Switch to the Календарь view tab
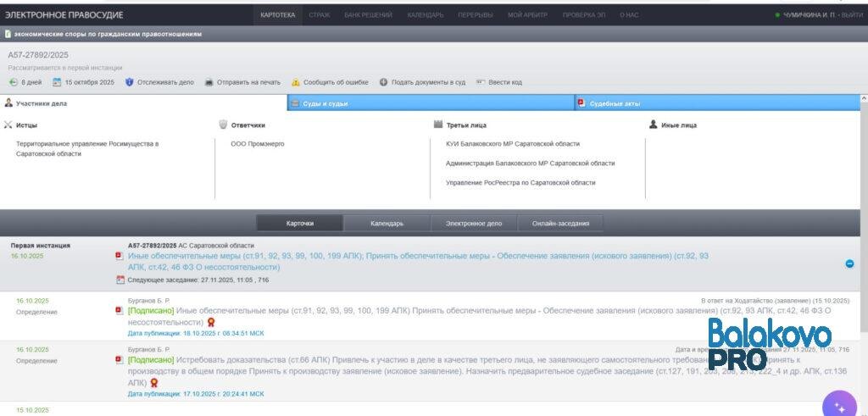 (387, 224)
